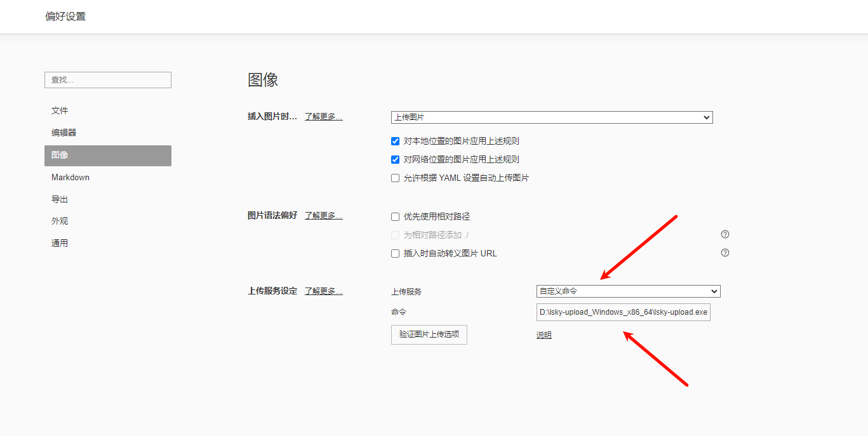Click the 命令 path input field
The image size is (868, 436).
[x=623, y=312]
